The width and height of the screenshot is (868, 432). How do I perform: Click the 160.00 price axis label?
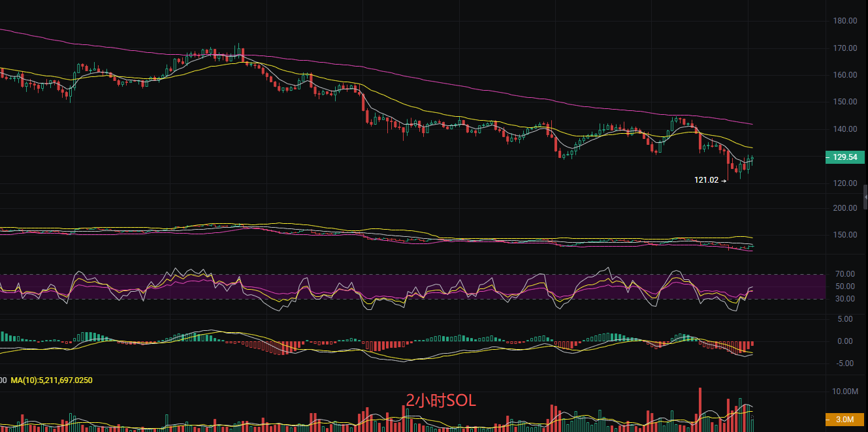pyautogui.click(x=845, y=75)
